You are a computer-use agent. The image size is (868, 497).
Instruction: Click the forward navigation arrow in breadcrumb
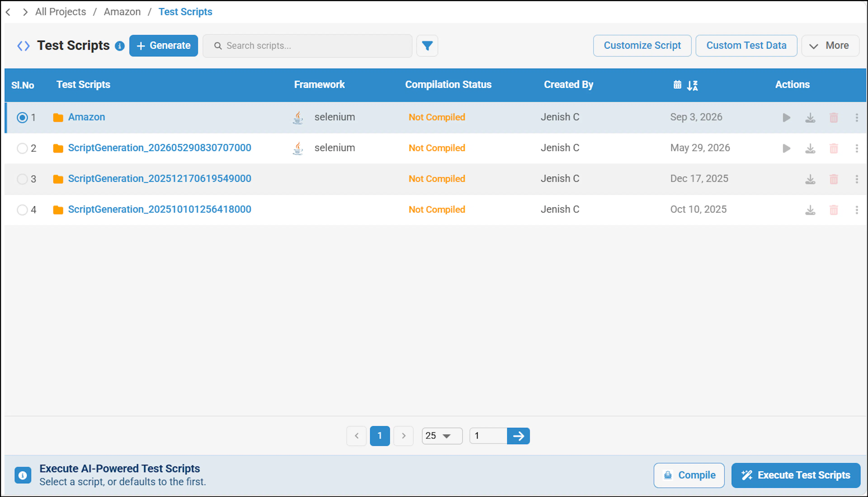click(x=25, y=12)
